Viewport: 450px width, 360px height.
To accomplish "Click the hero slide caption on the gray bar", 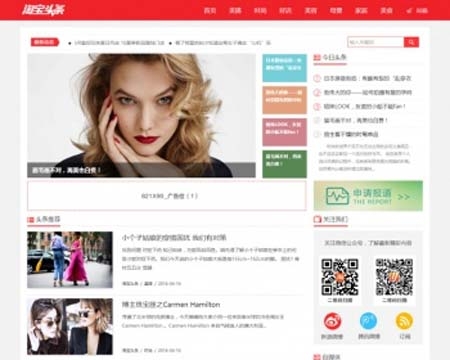I will 66,170.
